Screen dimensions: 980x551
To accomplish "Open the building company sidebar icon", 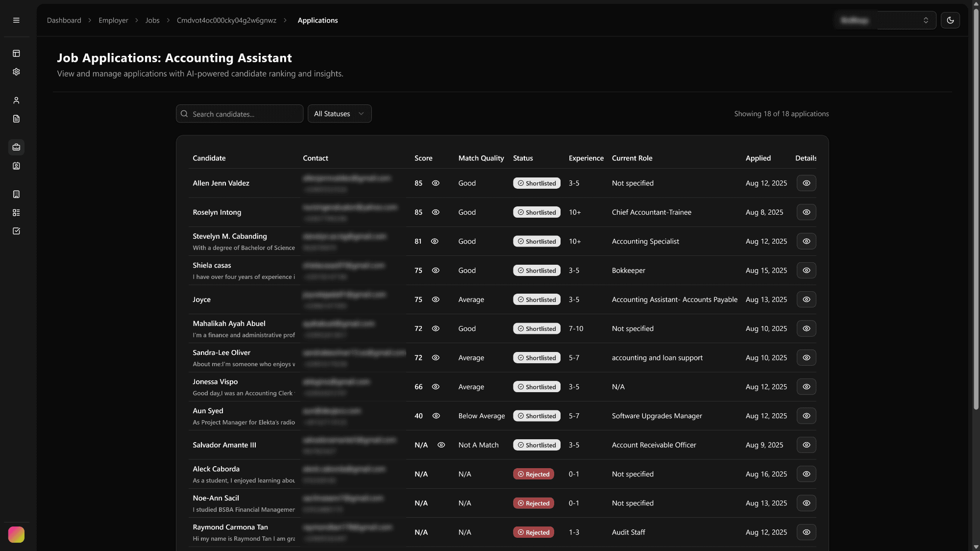I will tap(16, 194).
